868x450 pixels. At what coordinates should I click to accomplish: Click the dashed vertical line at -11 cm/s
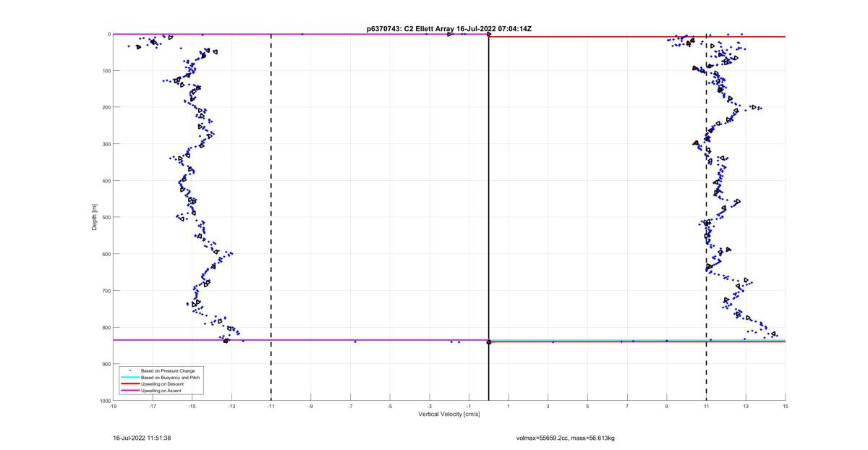tap(271, 217)
